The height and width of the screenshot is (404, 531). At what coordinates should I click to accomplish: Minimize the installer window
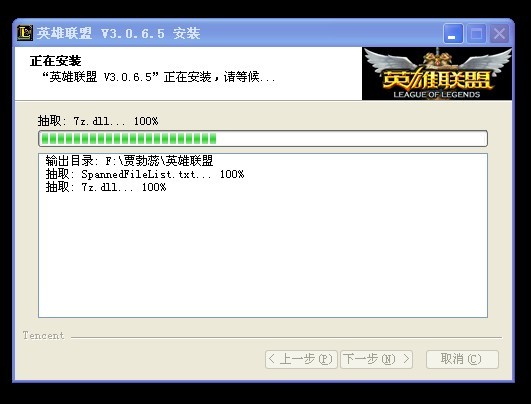(x=453, y=33)
